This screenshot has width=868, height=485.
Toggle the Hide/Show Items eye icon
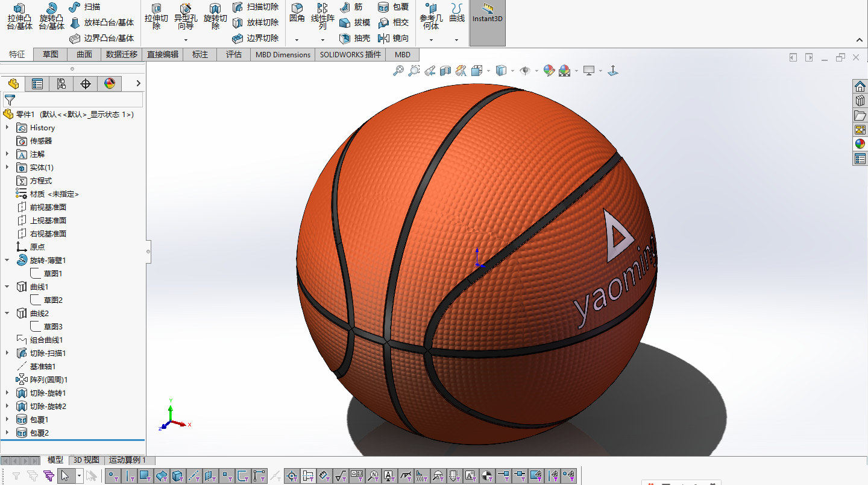click(x=525, y=71)
